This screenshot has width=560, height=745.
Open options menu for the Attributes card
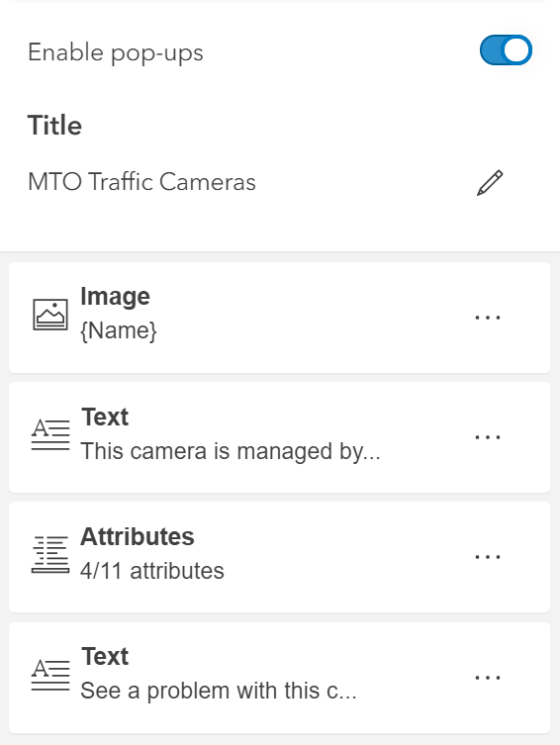click(488, 557)
